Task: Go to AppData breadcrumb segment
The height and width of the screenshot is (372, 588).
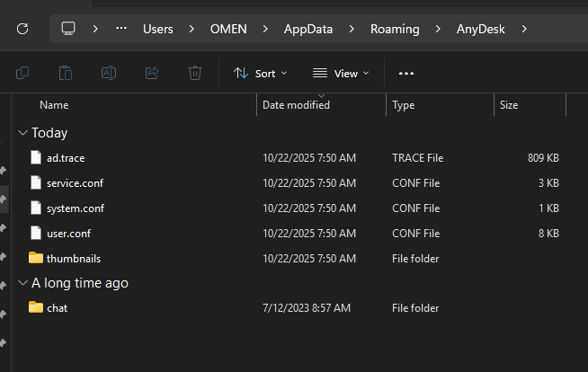Action: pyautogui.click(x=308, y=29)
